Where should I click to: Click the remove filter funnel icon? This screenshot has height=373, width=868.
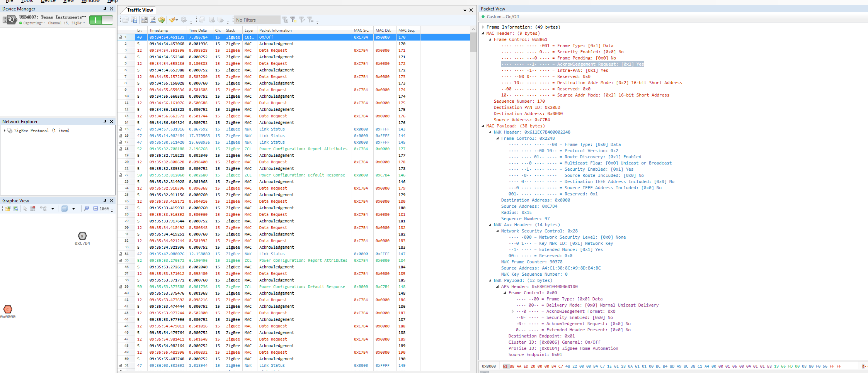tap(310, 20)
